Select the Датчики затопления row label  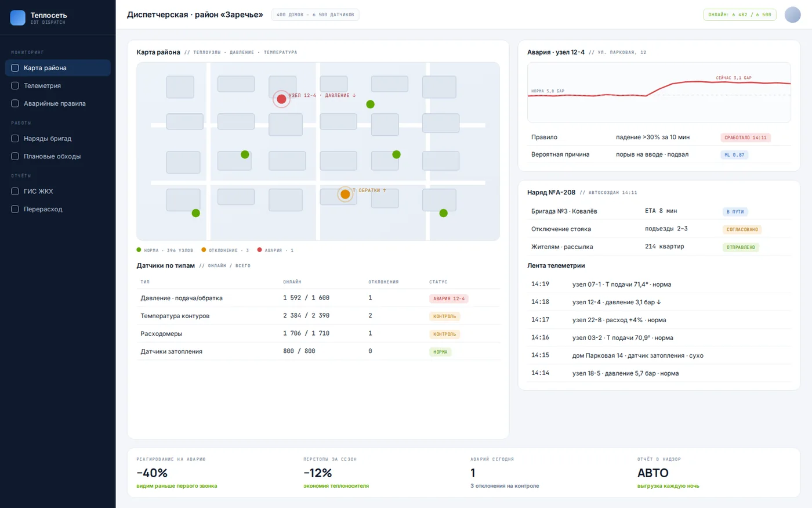tap(171, 351)
